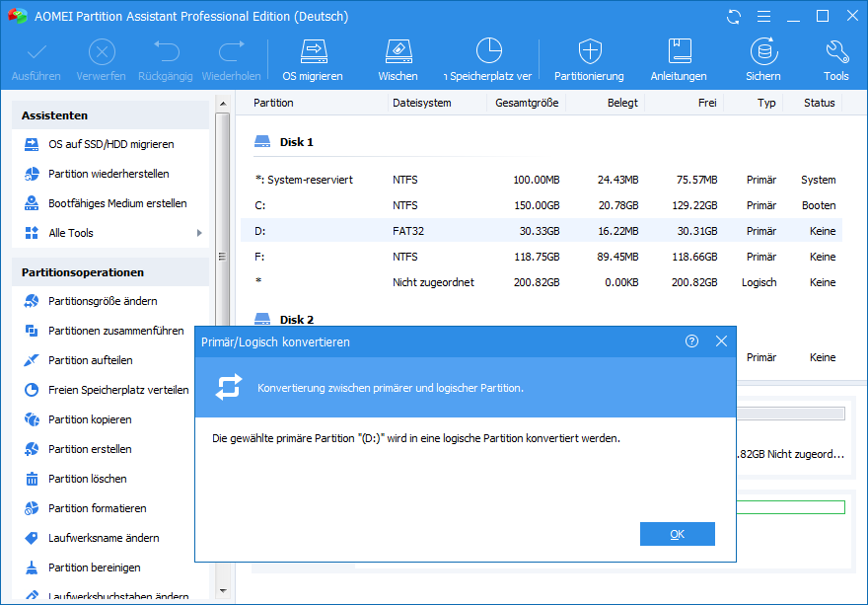Click the 118.66GB free space cell
Image resolution: width=868 pixels, height=605 pixels.
coord(694,257)
